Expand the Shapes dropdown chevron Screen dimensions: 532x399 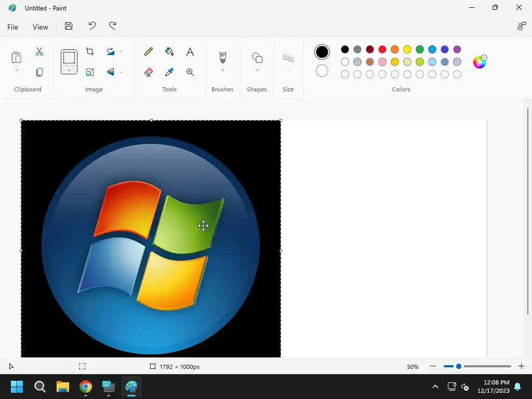point(257,70)
